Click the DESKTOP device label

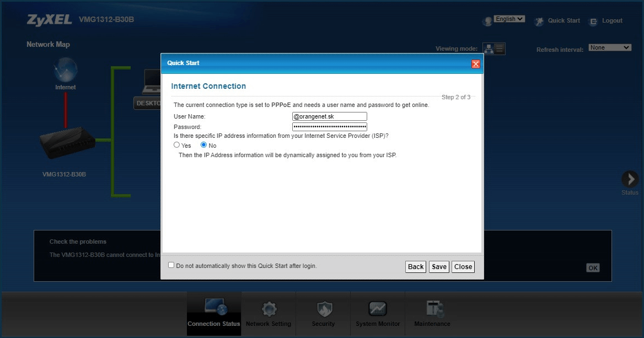[x=147, y=103]
